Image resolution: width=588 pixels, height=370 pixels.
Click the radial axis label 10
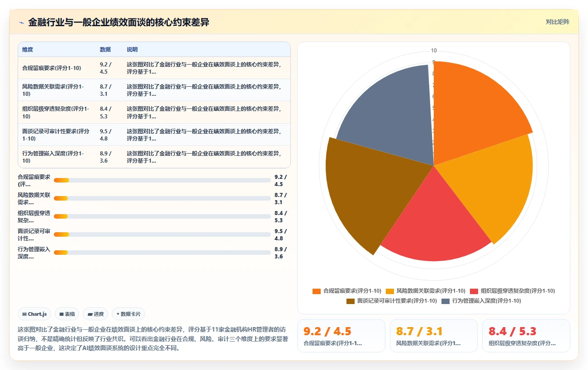tap(434, 51)
